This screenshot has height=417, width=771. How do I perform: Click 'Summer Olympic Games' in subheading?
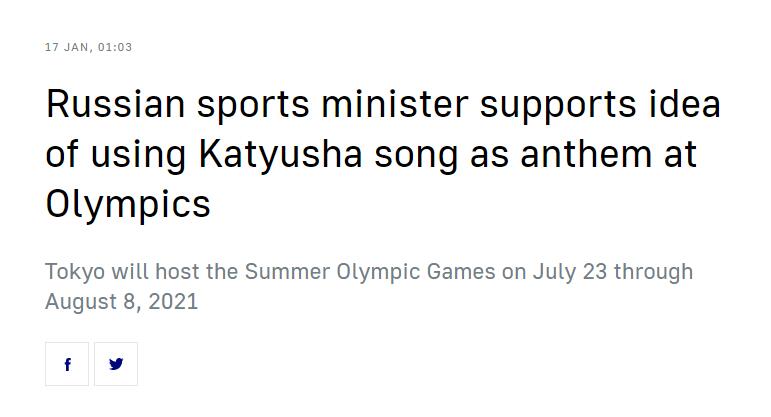tap(370, 272)
